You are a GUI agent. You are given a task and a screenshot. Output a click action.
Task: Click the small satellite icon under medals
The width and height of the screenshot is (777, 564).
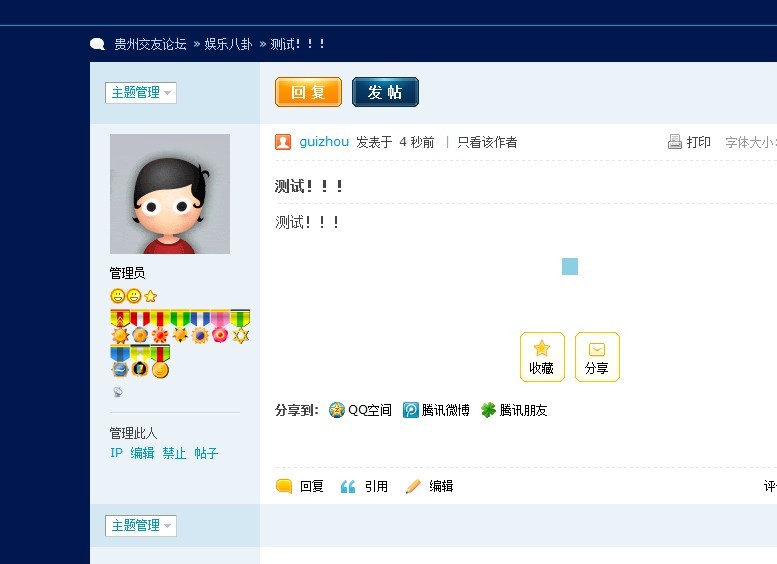tap(118, 392)
